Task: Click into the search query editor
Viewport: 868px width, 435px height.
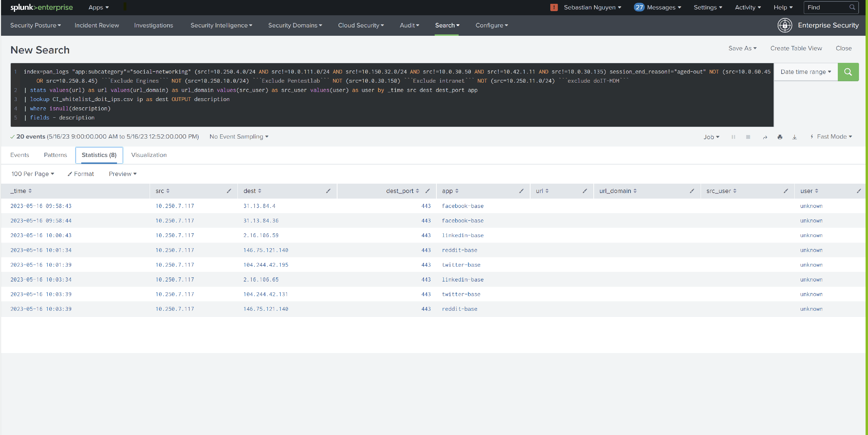Action: tap(392, 95)
